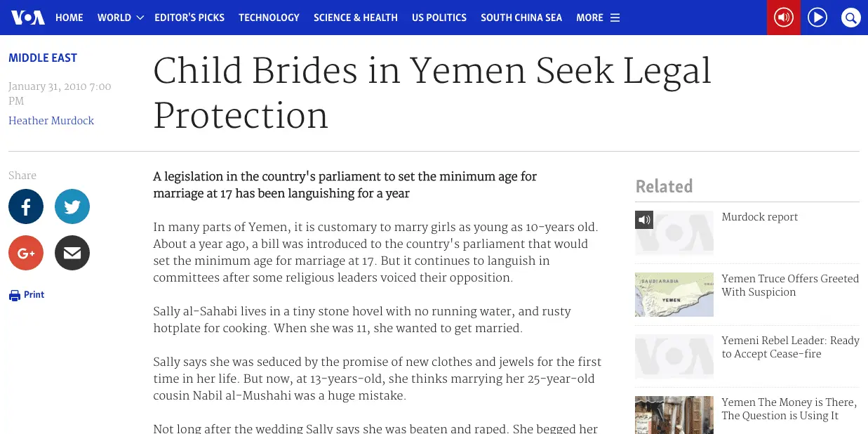Click the VOA logo in the header

click(x=28, y=18)
